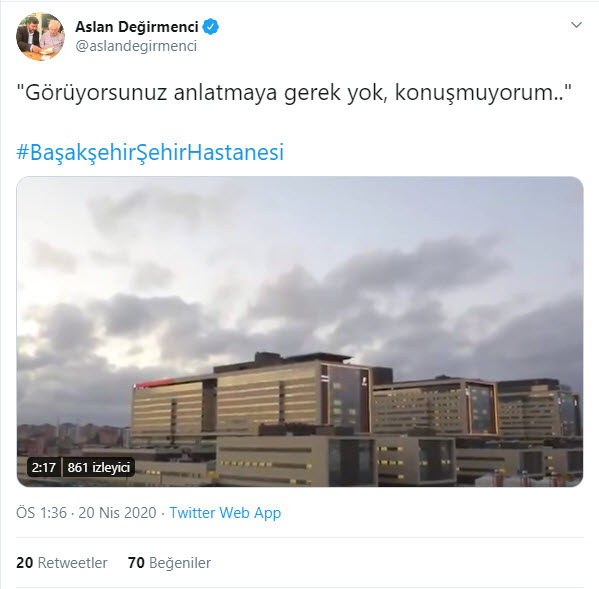The height and width of the screenshot is (589, 599).
Task: Open the @aslandegirmenci handle link
Action: tap(136, 46)
